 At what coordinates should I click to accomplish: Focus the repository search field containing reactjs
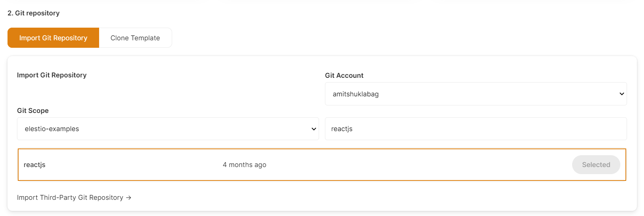click(475, 129)
